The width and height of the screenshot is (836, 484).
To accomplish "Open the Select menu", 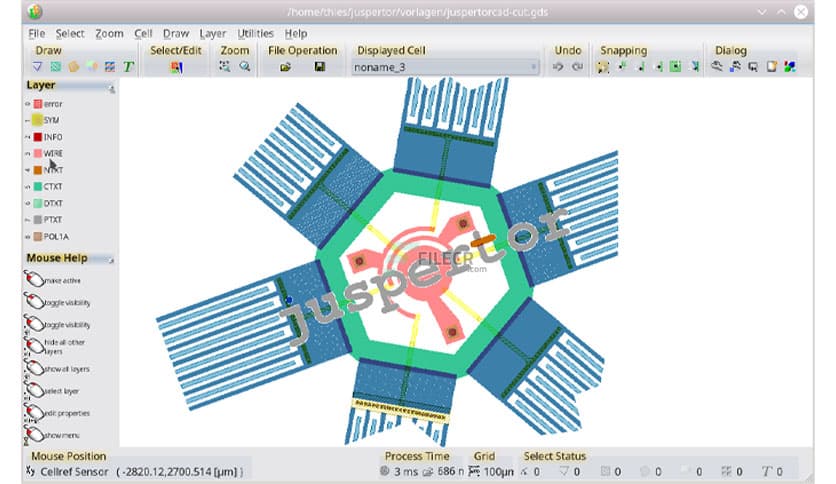I will [70, 34].
